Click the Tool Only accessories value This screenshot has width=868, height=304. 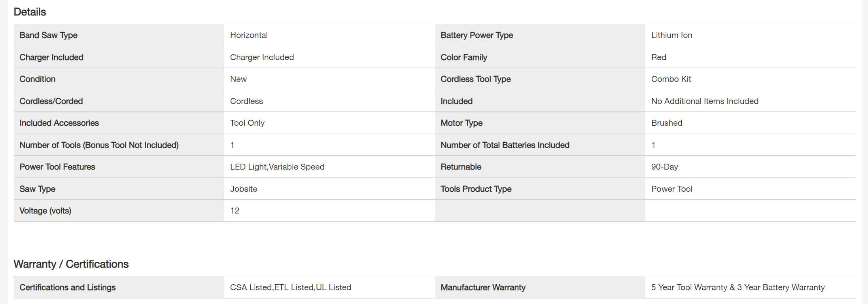coord(247,123)
